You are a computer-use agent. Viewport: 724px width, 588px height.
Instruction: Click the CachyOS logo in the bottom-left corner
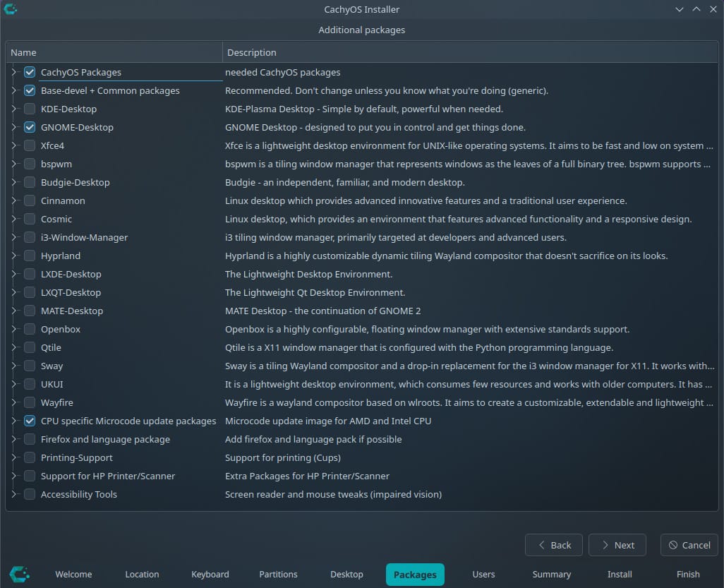19,573
